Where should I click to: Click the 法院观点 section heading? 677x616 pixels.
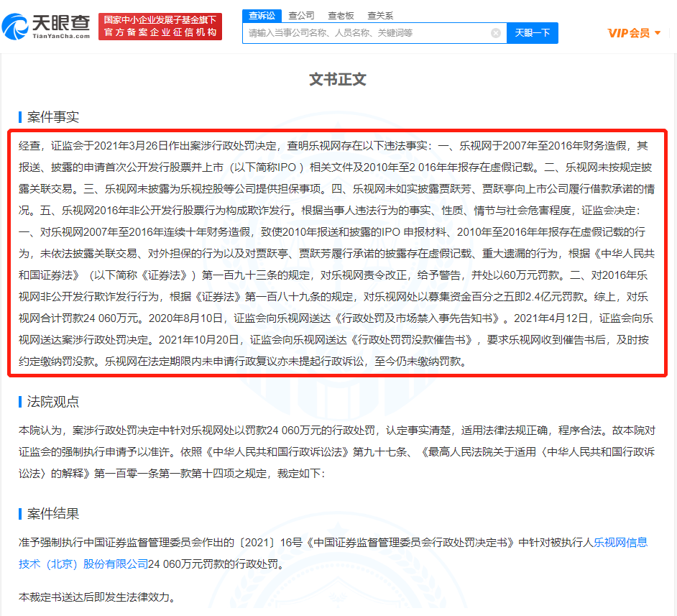[52, 402]
